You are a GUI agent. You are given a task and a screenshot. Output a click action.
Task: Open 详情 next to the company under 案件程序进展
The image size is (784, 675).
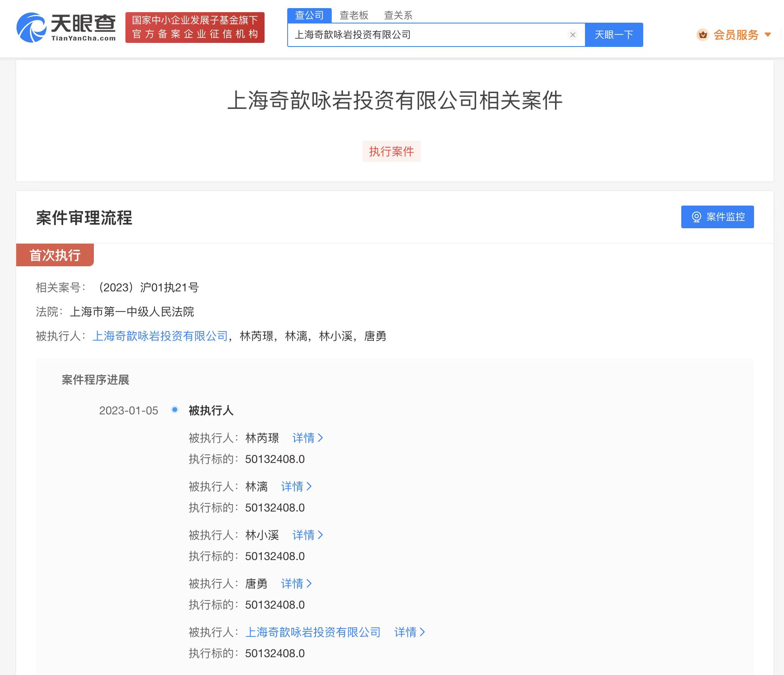pos(410,632)
